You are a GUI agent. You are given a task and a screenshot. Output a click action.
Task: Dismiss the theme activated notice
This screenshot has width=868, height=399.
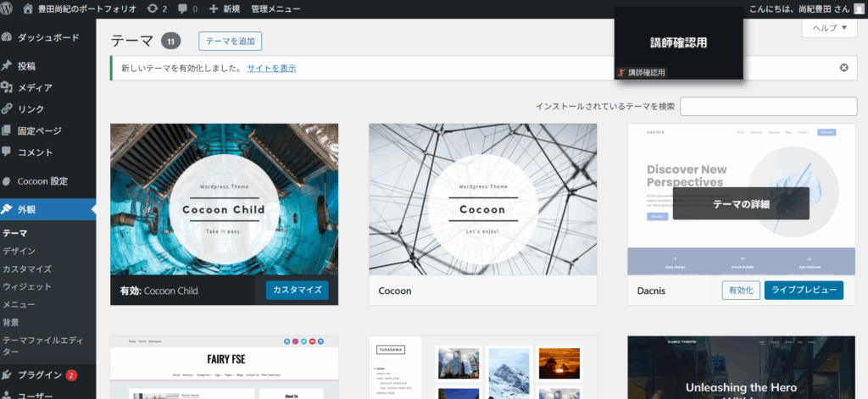[843, 68]
